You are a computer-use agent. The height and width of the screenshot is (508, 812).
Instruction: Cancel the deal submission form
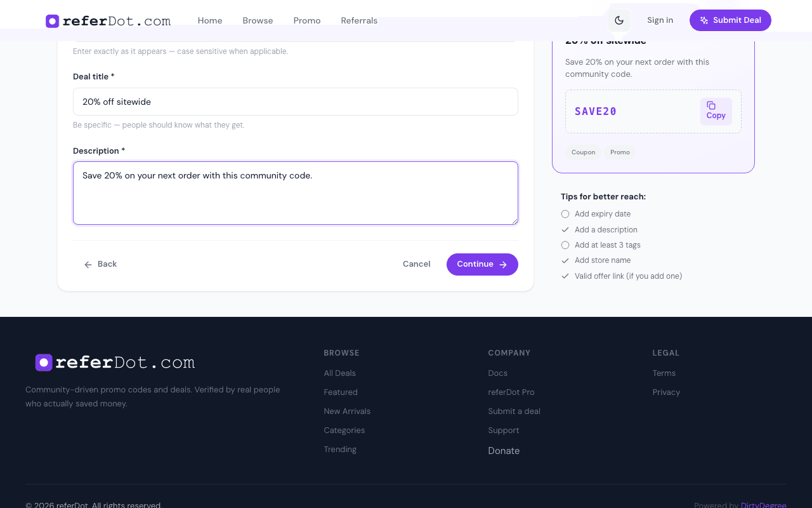417,264
